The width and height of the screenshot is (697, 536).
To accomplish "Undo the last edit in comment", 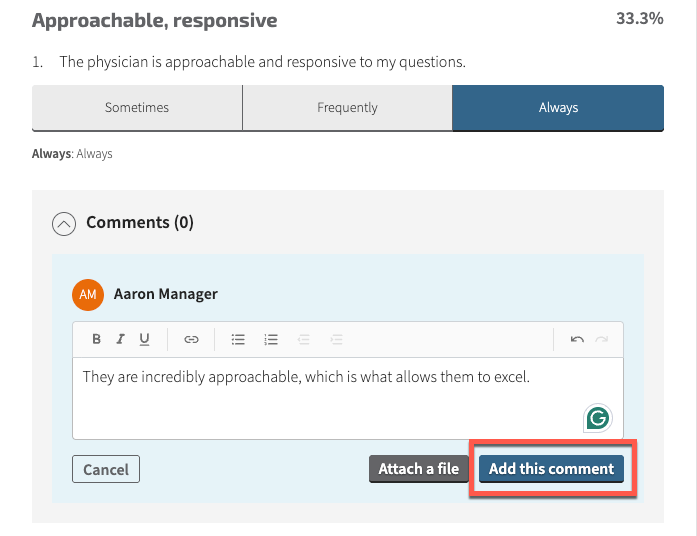I will point(577,340).
